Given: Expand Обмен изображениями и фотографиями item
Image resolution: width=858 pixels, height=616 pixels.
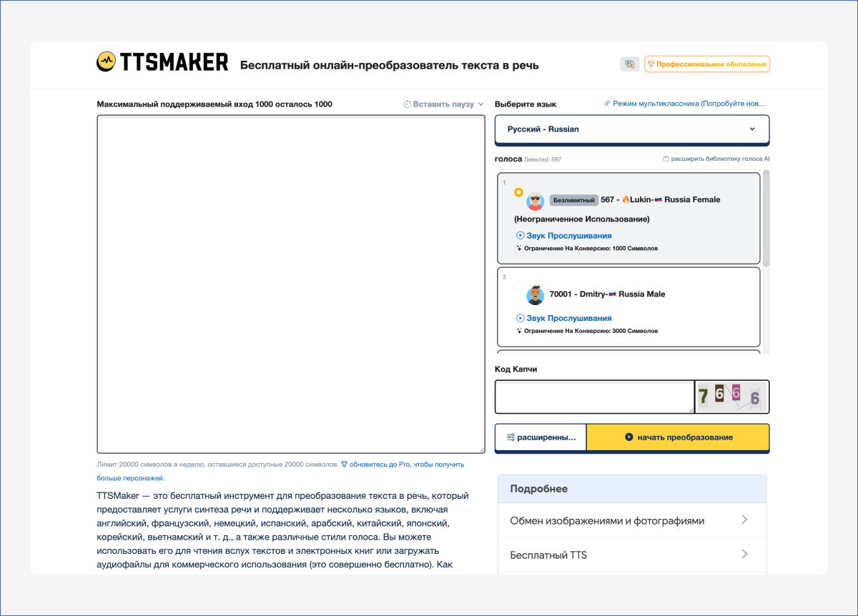Looking at the screenshot, I should 632,521.
